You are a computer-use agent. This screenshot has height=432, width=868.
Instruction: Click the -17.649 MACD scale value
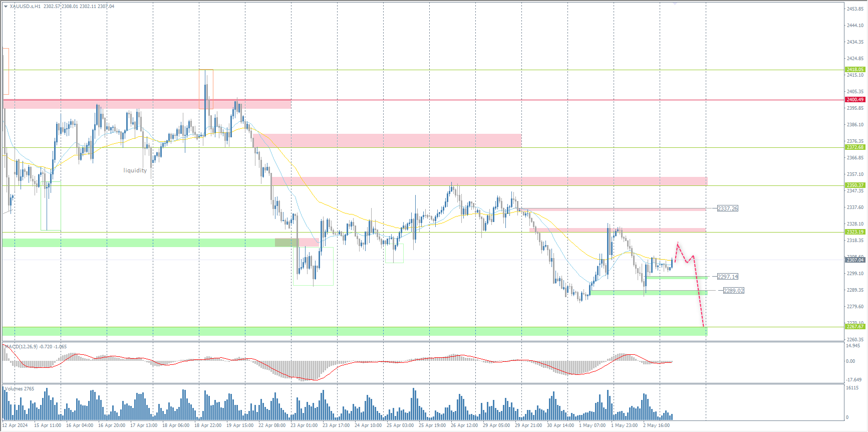point(853,380)
